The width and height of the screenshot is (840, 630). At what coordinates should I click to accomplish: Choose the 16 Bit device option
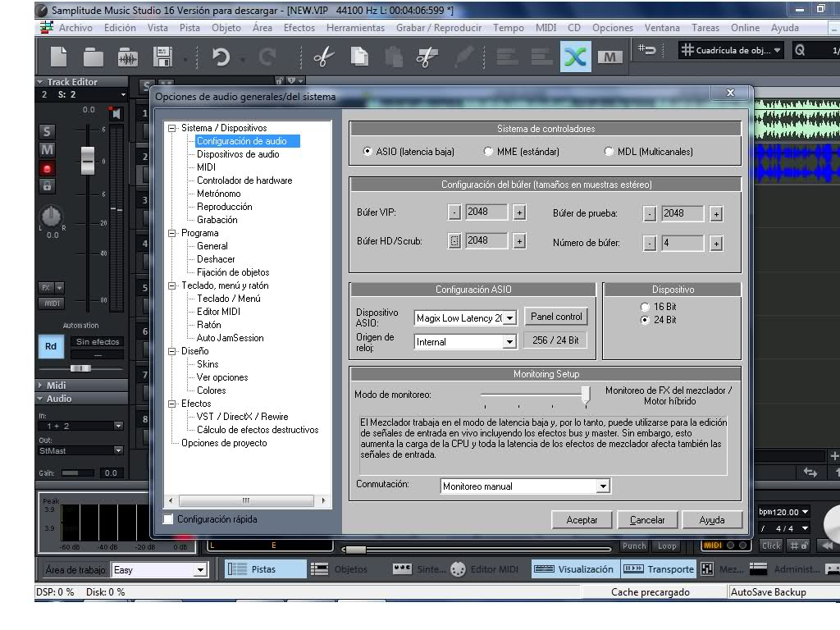[644, 307]
